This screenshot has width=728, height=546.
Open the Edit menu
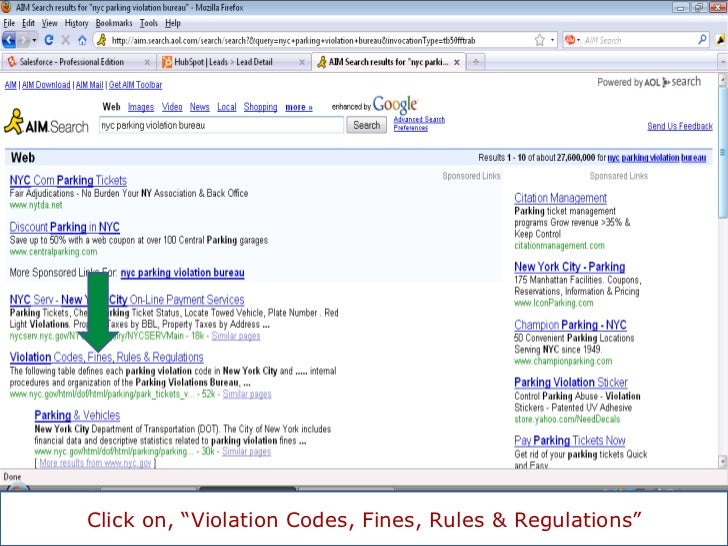28,23
